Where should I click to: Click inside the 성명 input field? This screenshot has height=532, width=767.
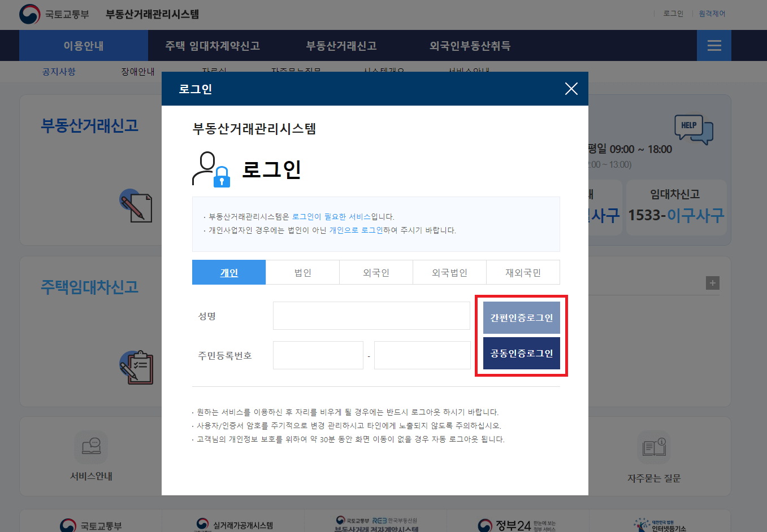pyautogui.click(x=371, y=315)
